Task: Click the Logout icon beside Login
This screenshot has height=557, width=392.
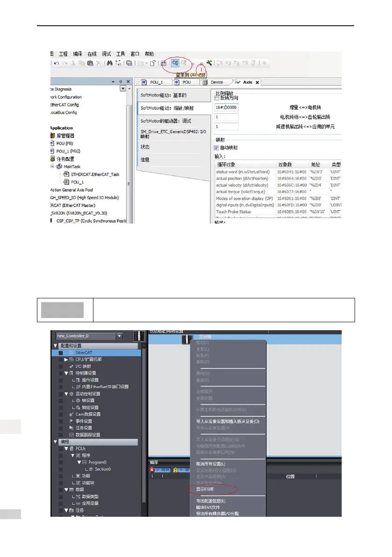Action: click(184, 63)
